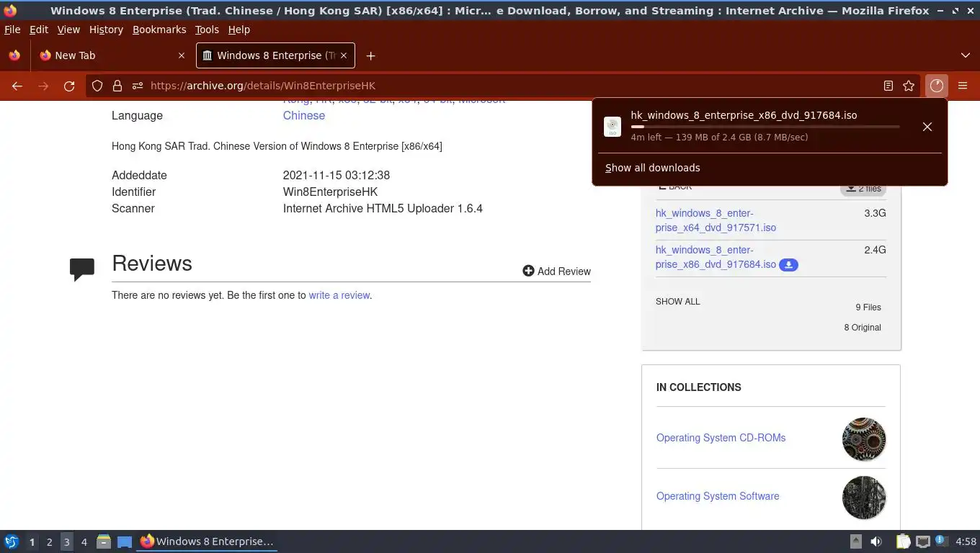Click the Operating System Software thumbnail
This screenshot has height=553, width=980.
pyautogui.click(x=864, y=498)
